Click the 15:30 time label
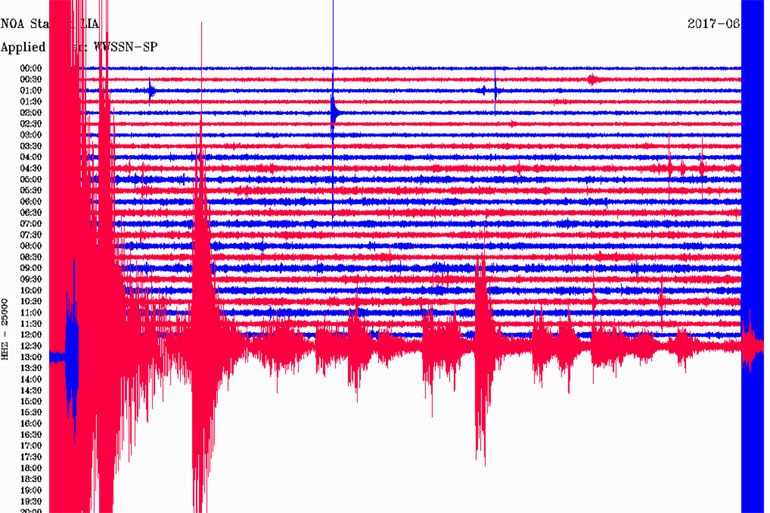Image resolution: width=770 pixels, height=513 pixels. 30,412
